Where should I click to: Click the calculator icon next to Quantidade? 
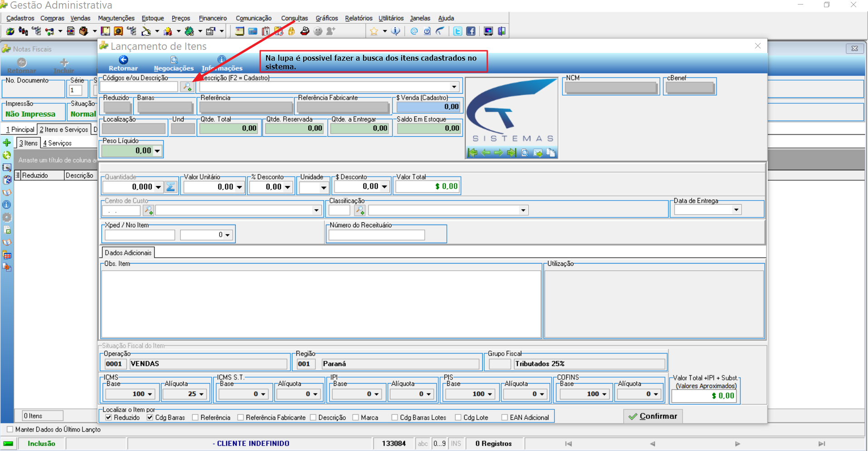coord(171,187)
